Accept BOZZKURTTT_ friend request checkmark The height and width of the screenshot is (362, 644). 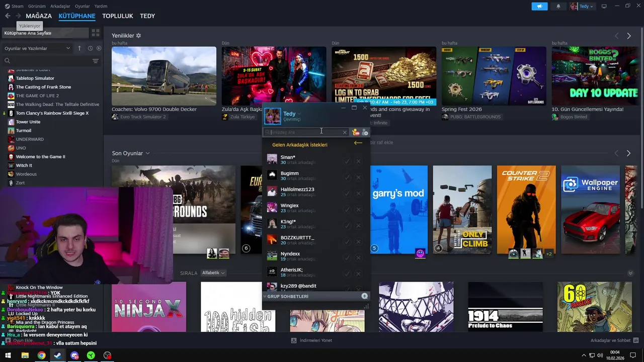pos(347,242)
